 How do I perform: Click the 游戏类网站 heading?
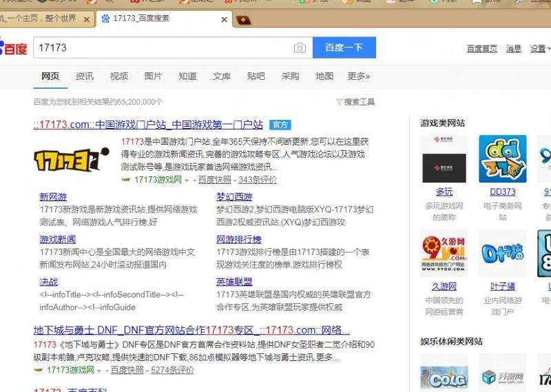[442, 123]
